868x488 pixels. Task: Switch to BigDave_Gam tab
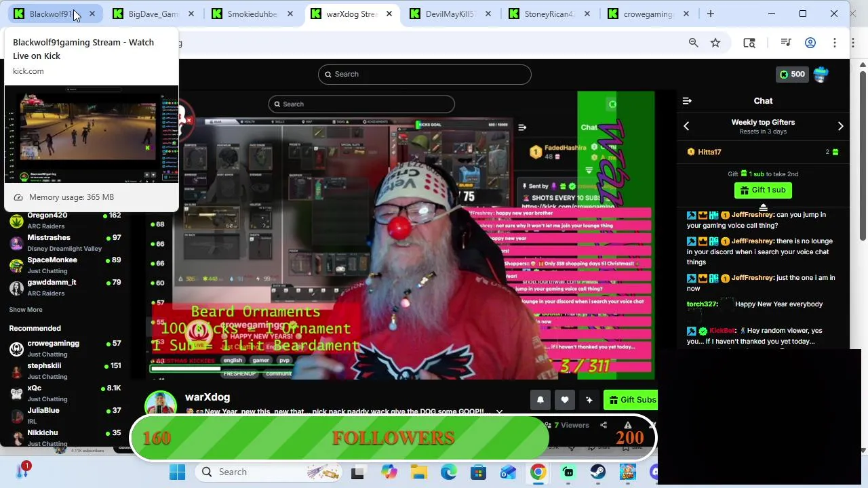click(154, 14)
